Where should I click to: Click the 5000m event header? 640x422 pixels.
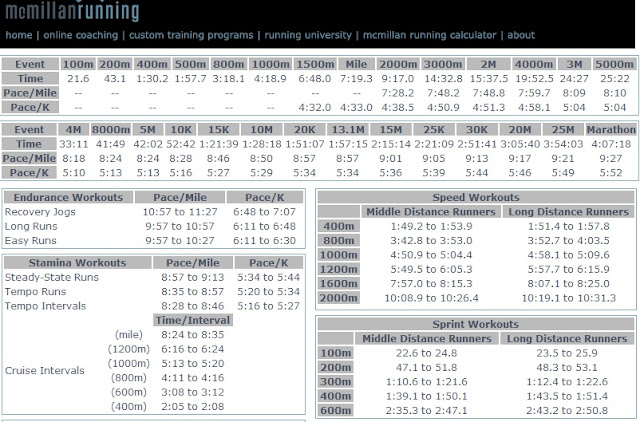coord(614,64)
